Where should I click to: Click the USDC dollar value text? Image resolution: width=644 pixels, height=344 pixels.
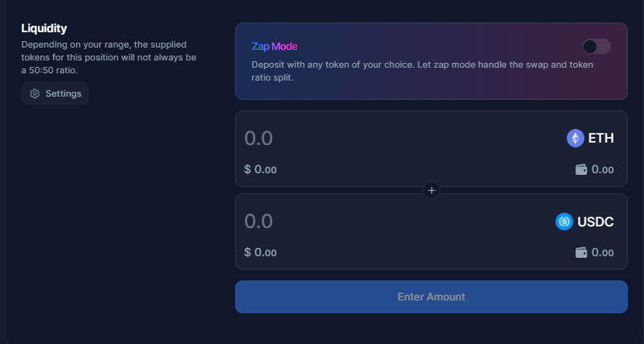(x=261, y=252)
